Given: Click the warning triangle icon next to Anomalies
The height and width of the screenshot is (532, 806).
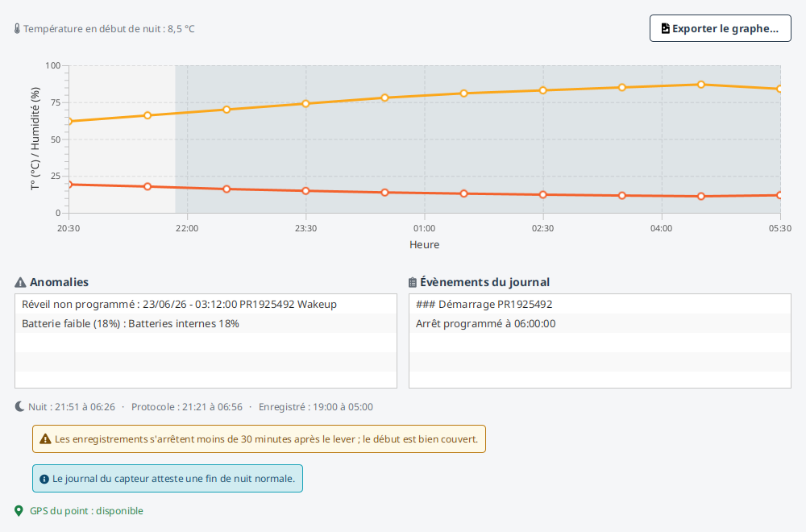Looking at the screenshot, I should pyautogui.click(x=20, y=282).
